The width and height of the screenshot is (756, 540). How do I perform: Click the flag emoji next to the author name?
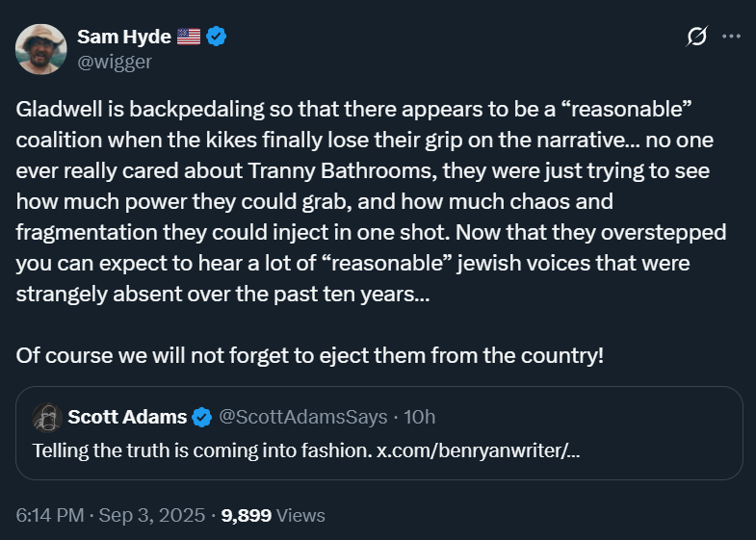189,38
